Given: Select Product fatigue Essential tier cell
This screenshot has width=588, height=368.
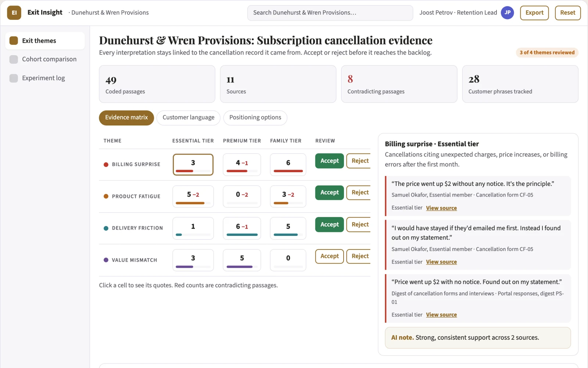Looking at the screenshot, I should point(193,197).
